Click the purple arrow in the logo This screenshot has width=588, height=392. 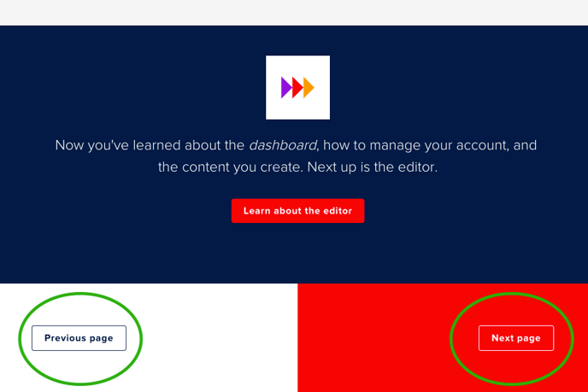286,87
